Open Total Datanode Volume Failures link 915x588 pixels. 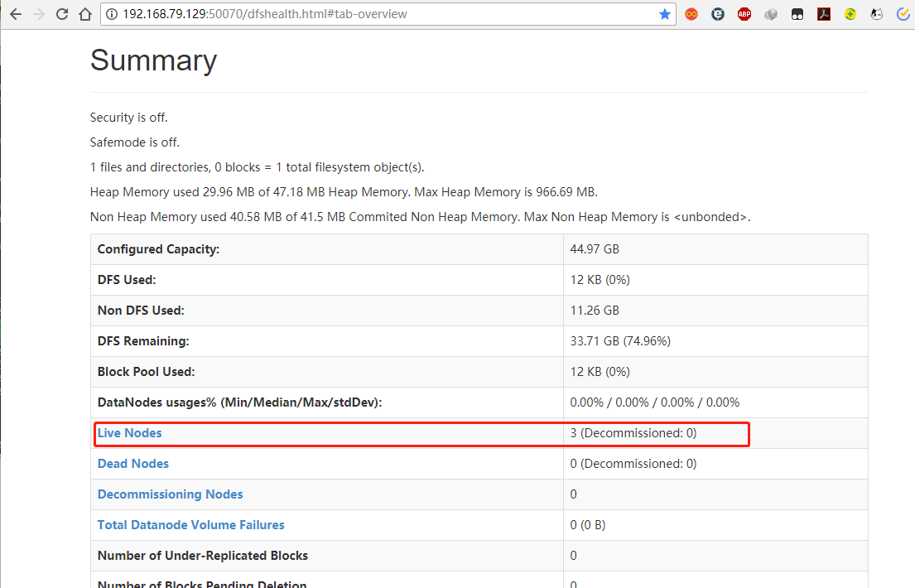click(191, 525)
